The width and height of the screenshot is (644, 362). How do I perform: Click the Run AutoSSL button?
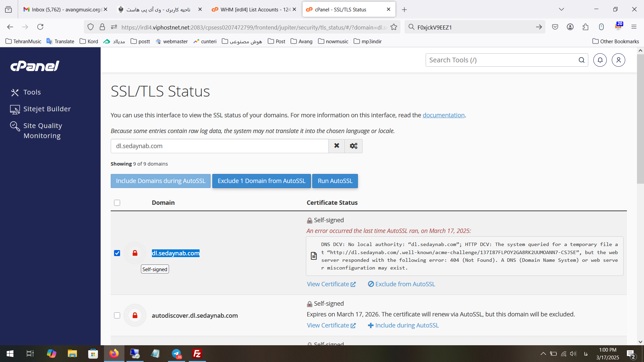coord(335,181)
